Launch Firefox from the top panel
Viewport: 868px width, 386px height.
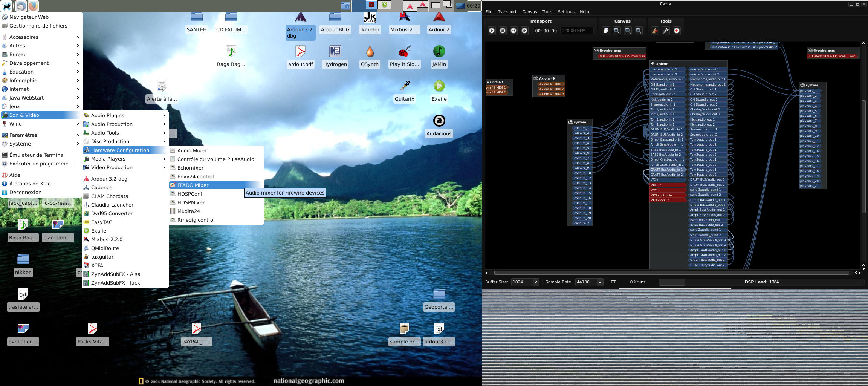33,6
